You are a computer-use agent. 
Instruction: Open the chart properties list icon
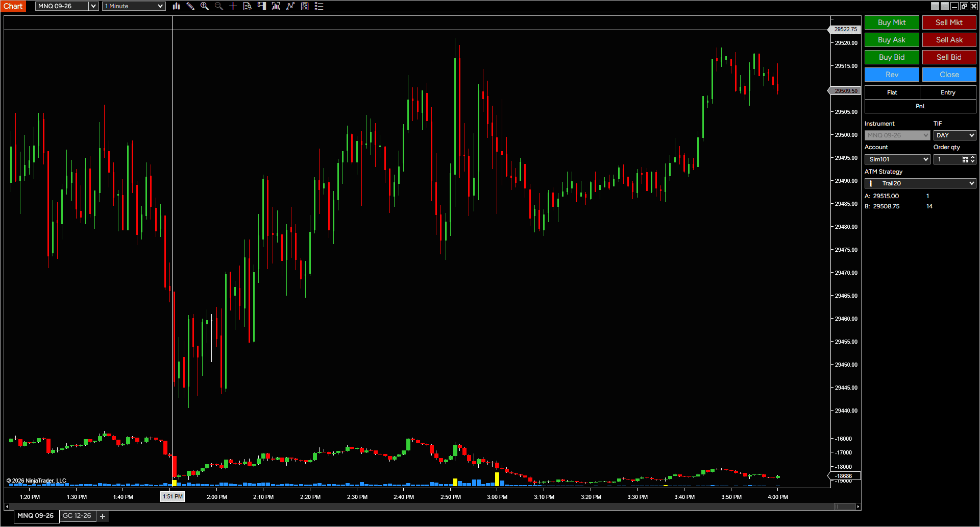319,6
